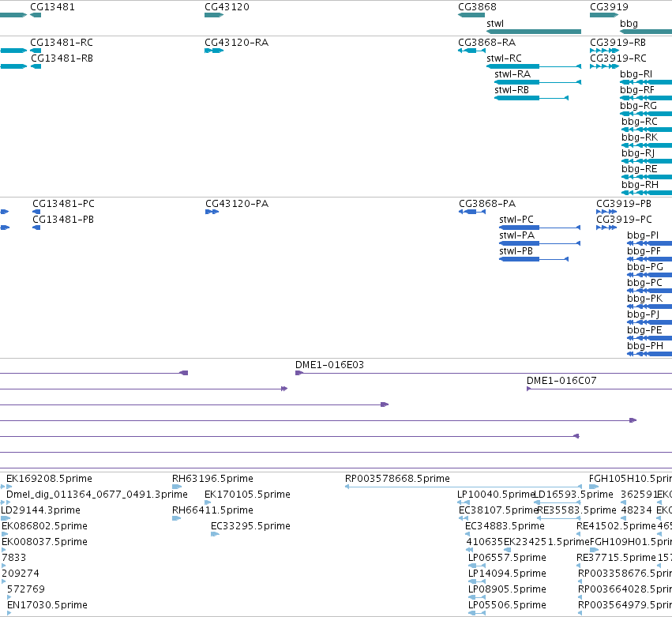Select LP05506.5prime EST
The image size is (672, 617).
pos(507,605)
